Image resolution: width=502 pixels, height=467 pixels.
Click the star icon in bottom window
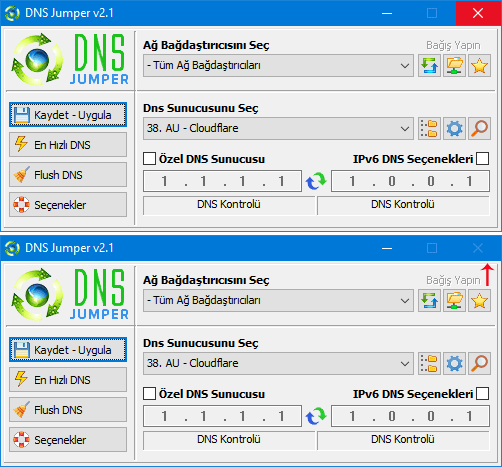point(479,301)
